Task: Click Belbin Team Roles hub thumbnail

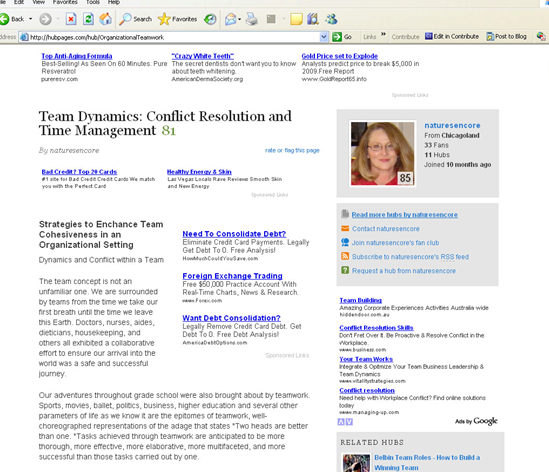Action: click(356, 463)
